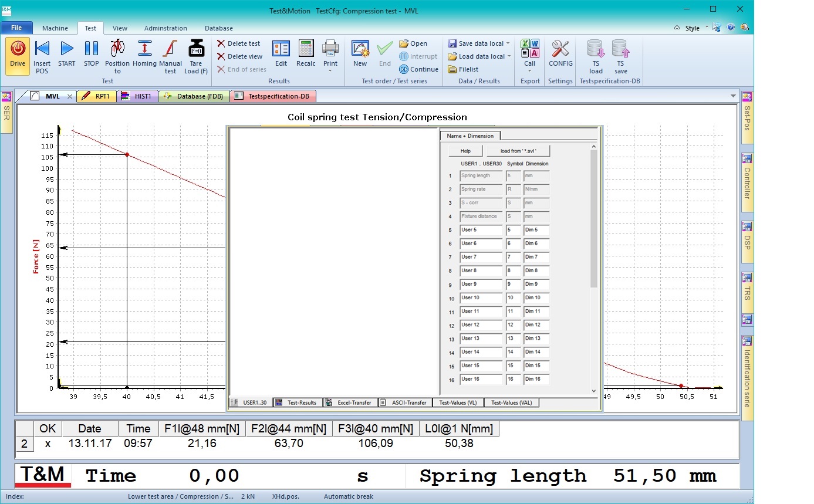Open the File menu
The width and height of the screenshot is (814, 504).
16,28
